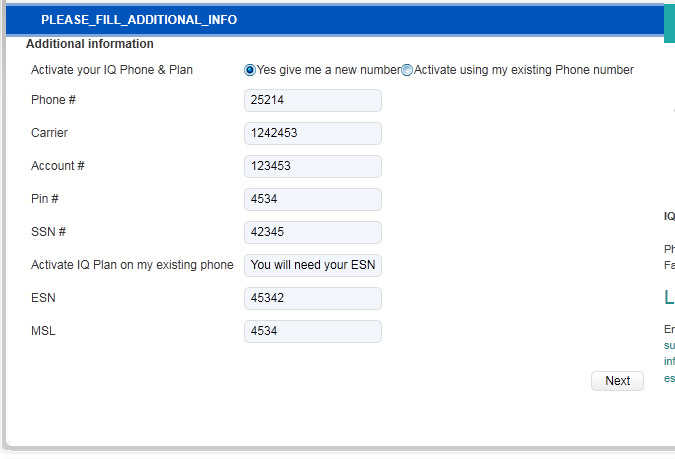675x459 pixels.
Task: Click the 'Account #' label text
Action: pyautogui.click(x=57, y=166)
